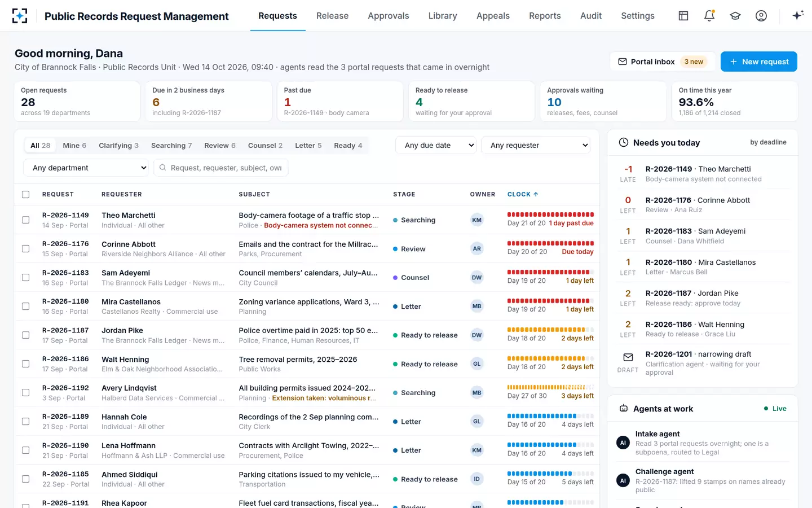Open the layout panel icon in header

click(683, 16)
